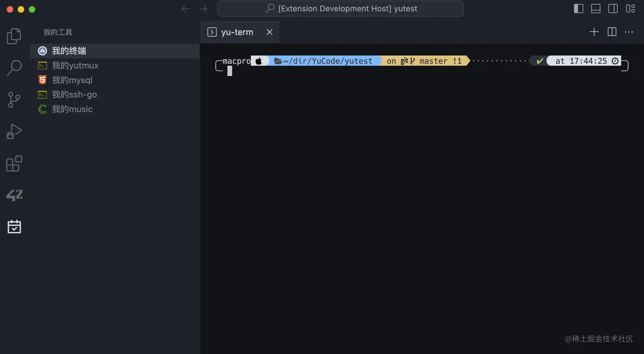Select the HTML5 icon beside 我的mysql
Screen dimensions: 644x354
pos(42,80)
